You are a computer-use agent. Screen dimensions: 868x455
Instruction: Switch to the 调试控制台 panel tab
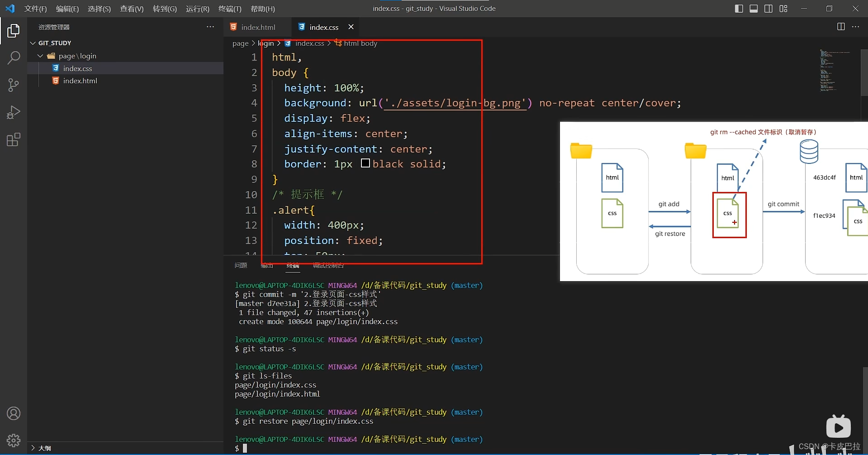point(328,265)
